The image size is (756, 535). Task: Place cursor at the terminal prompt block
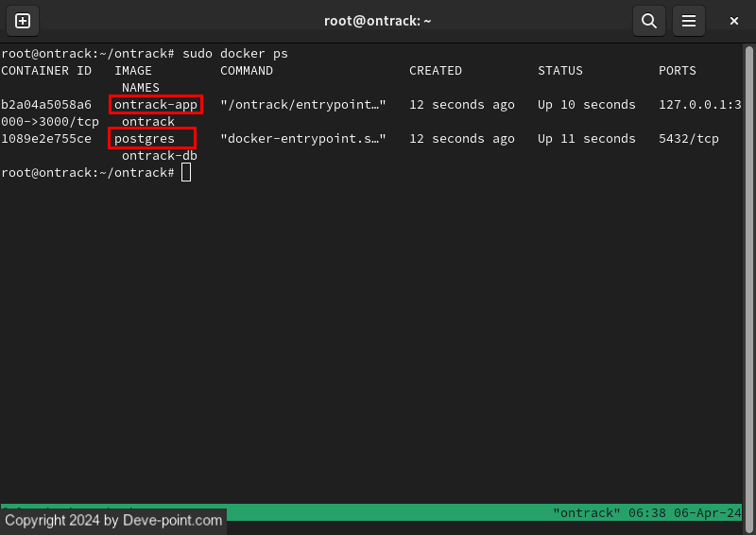[186, 173]
